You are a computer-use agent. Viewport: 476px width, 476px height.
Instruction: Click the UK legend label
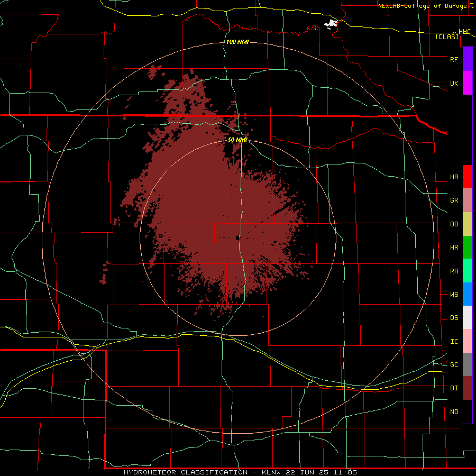point(454,84)
